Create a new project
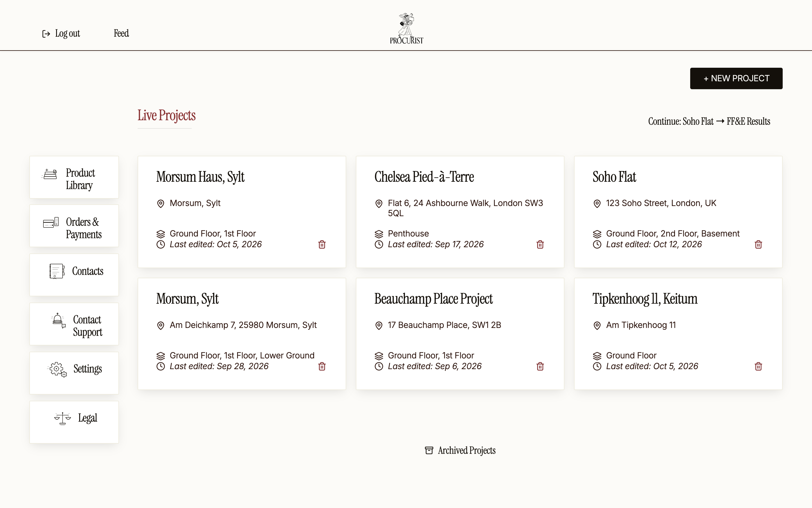This screenshot has width=812, height=508. pyautogui.click(x=736, y=78)
